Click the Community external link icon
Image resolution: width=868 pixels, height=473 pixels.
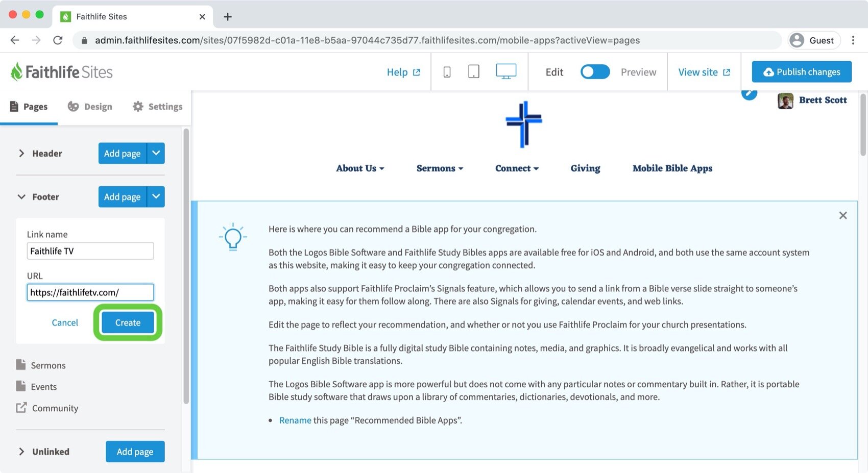click(21, 407)
